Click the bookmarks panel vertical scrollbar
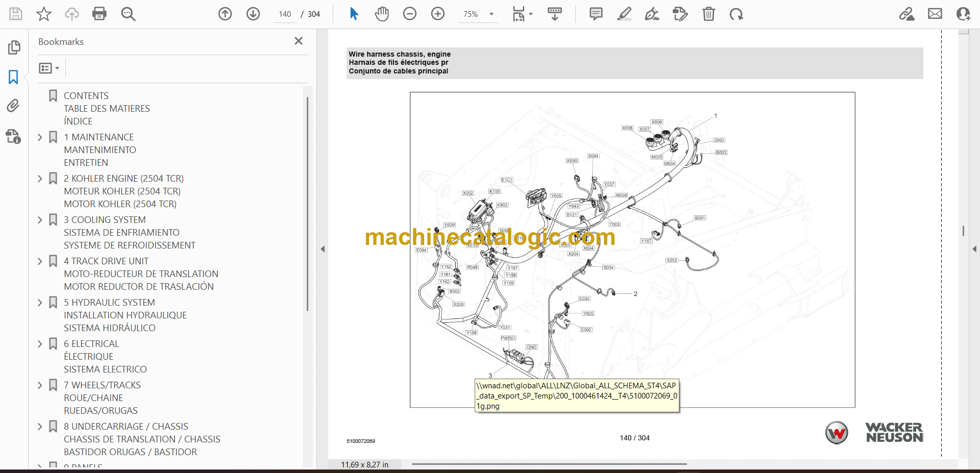The image size is (980, 473). click(x=307, y=204)
